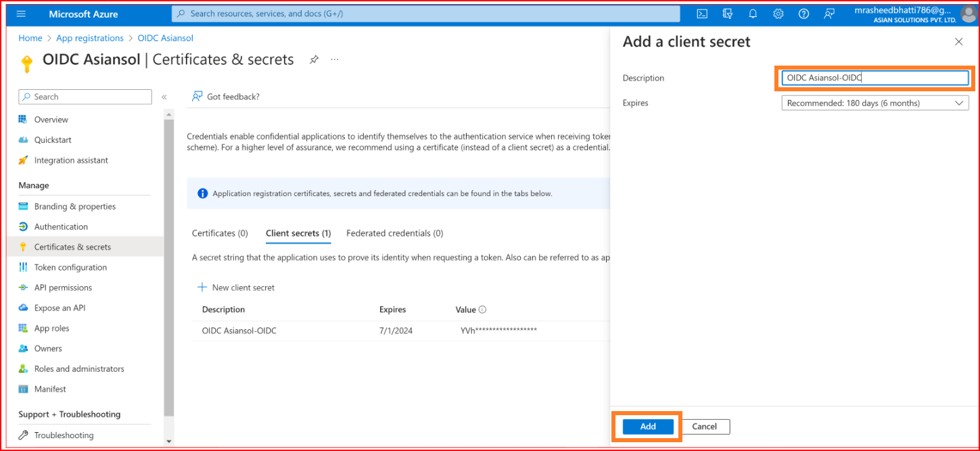Screen dimensions: 980x451
Task: Open the Help question mark icon
Action: (x=803, y=14)
